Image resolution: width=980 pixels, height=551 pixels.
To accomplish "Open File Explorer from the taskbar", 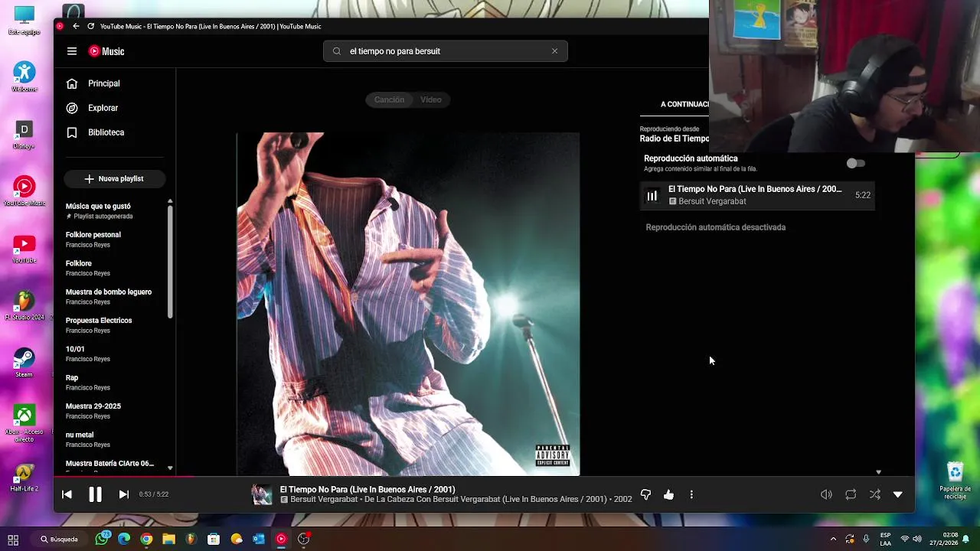I will (168, 539).
